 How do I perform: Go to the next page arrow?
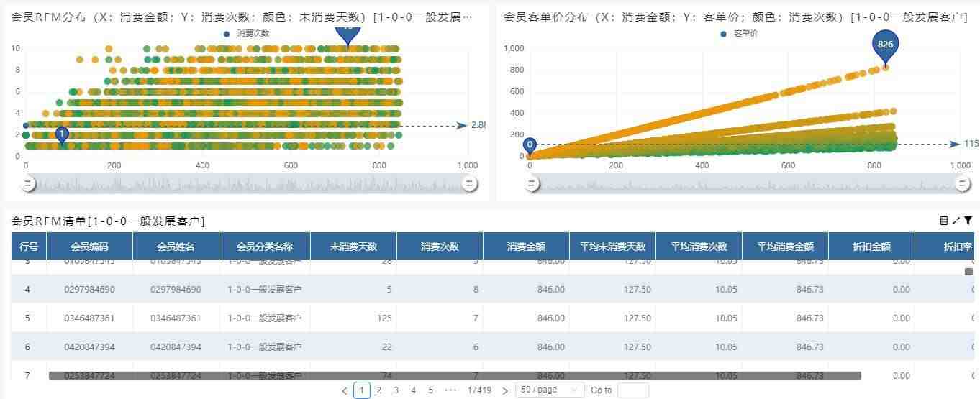(x=505, y=390)
